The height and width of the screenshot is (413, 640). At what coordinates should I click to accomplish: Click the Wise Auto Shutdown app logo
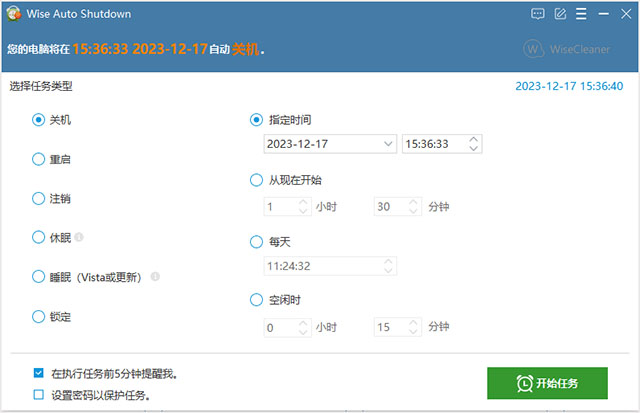coord(14,14)
